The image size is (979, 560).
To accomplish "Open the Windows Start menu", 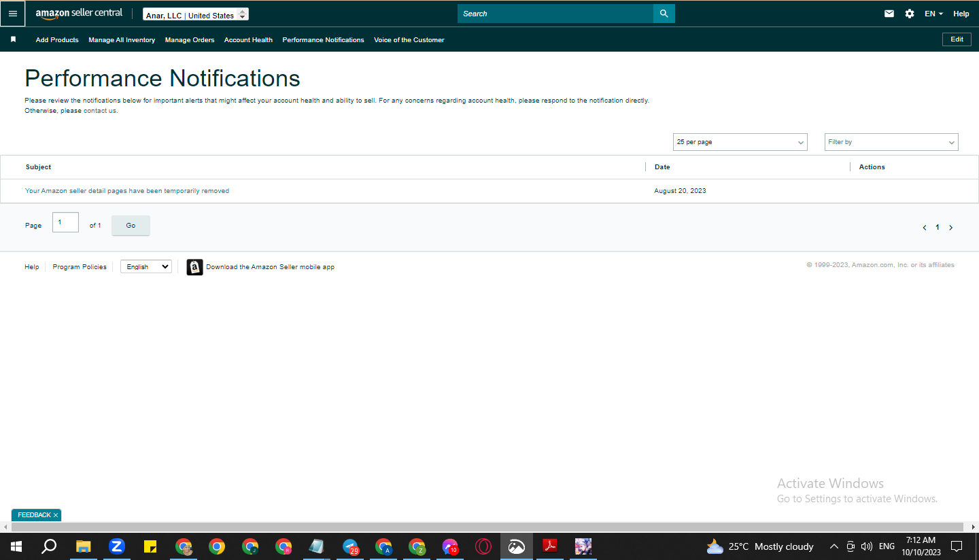I will [16, 546].
